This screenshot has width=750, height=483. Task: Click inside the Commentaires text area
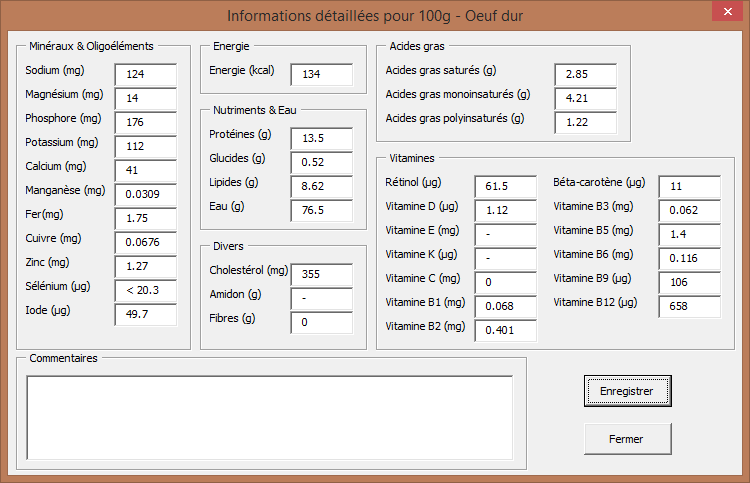[270, 418]
